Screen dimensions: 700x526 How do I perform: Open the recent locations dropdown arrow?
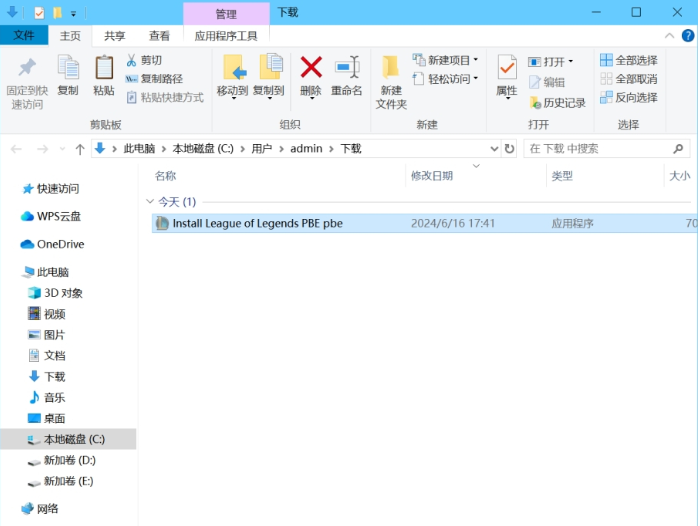(x=62, y=149)
